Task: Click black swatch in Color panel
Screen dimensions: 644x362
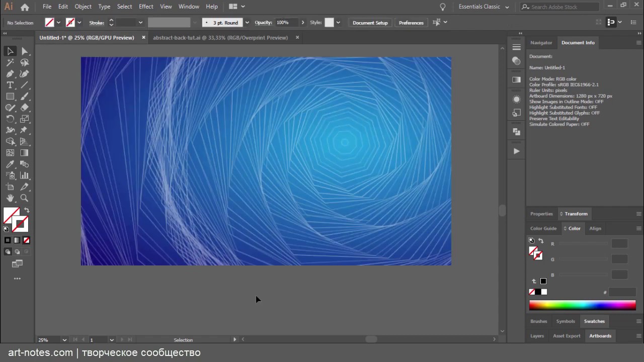Action: click(x=538, y=292)
